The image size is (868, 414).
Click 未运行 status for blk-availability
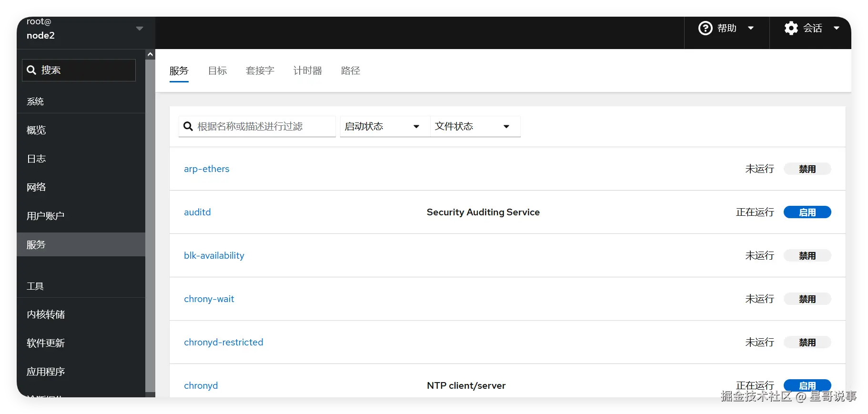coord(759,255)
